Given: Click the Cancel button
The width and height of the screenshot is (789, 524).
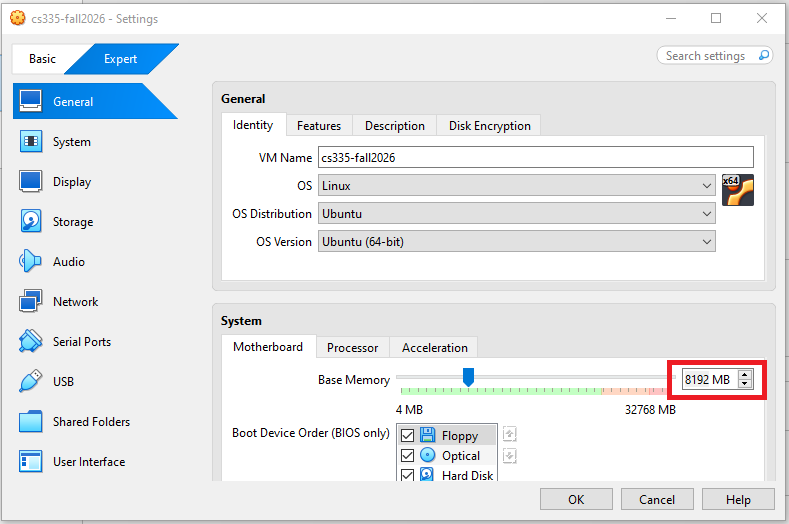Looking at the screenshot, I should pos(657,499).
